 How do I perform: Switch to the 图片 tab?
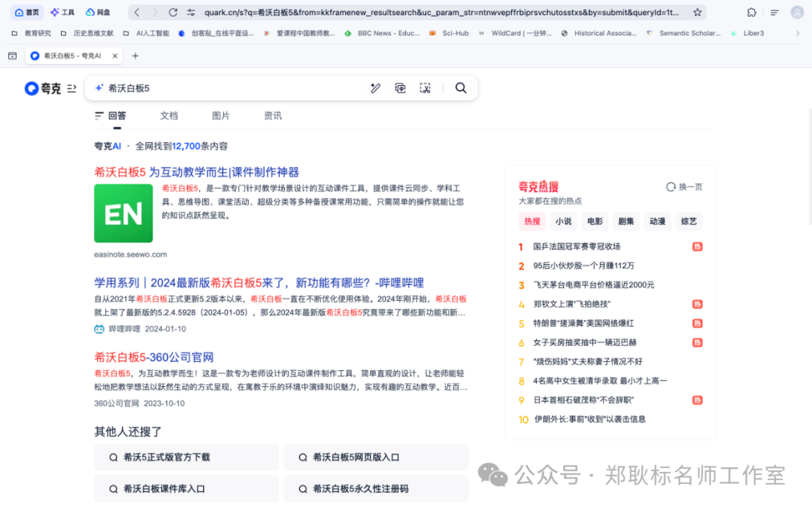pyautogui.click(x=220, y=116)
